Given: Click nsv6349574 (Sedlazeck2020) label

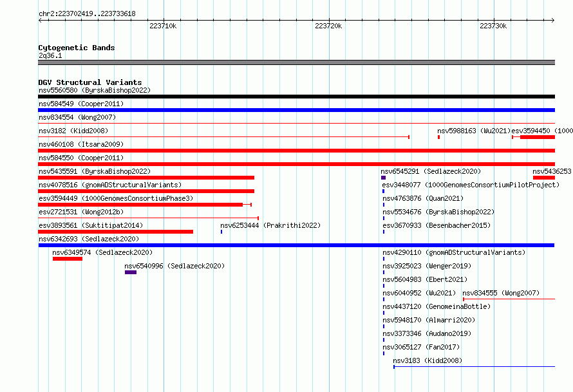Looking at the screenshot, I should [102, 252].
